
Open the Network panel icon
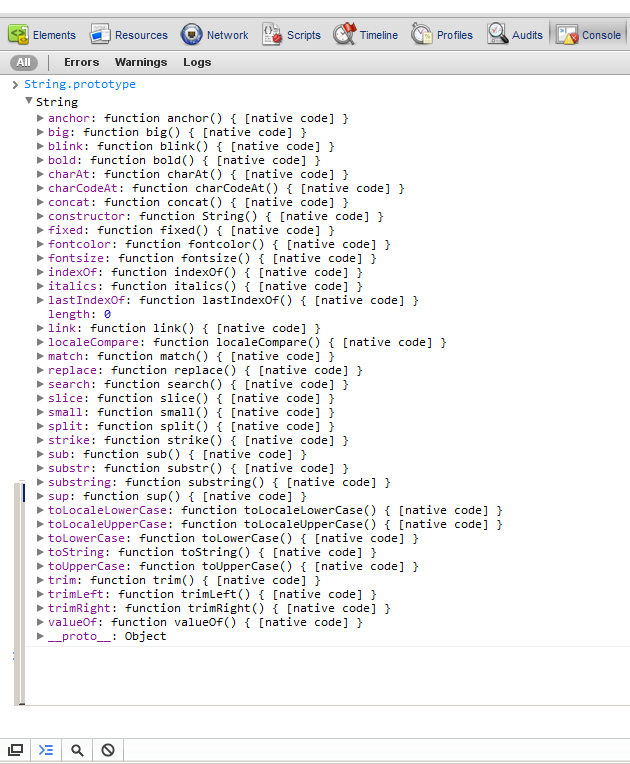191,35
